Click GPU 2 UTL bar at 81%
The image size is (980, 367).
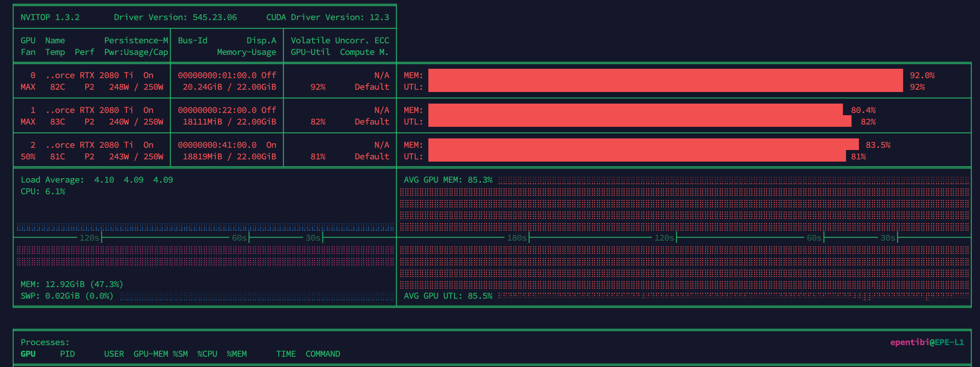coord(637,156)
